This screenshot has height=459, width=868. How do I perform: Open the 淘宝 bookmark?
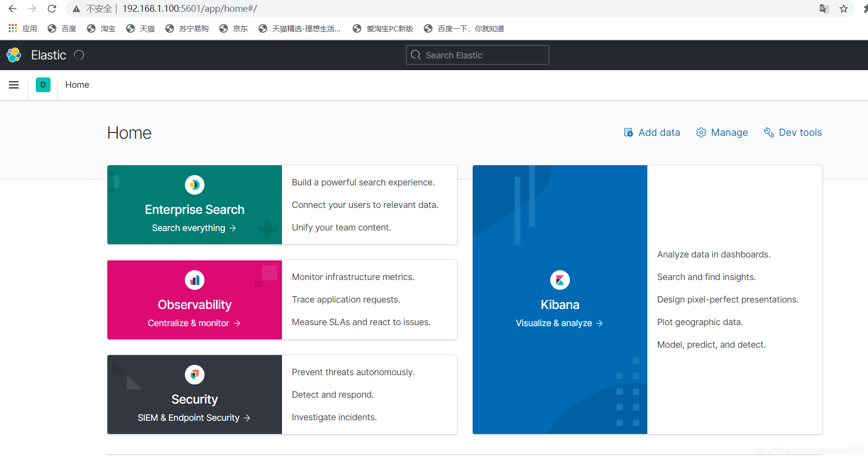point(101,28)
